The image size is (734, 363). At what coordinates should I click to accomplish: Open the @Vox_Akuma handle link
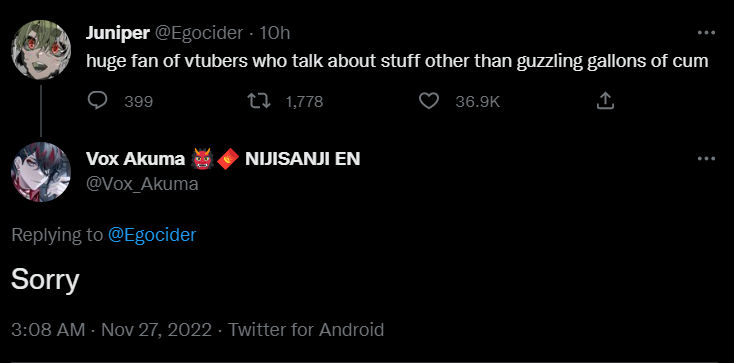(x=142, y=184)
